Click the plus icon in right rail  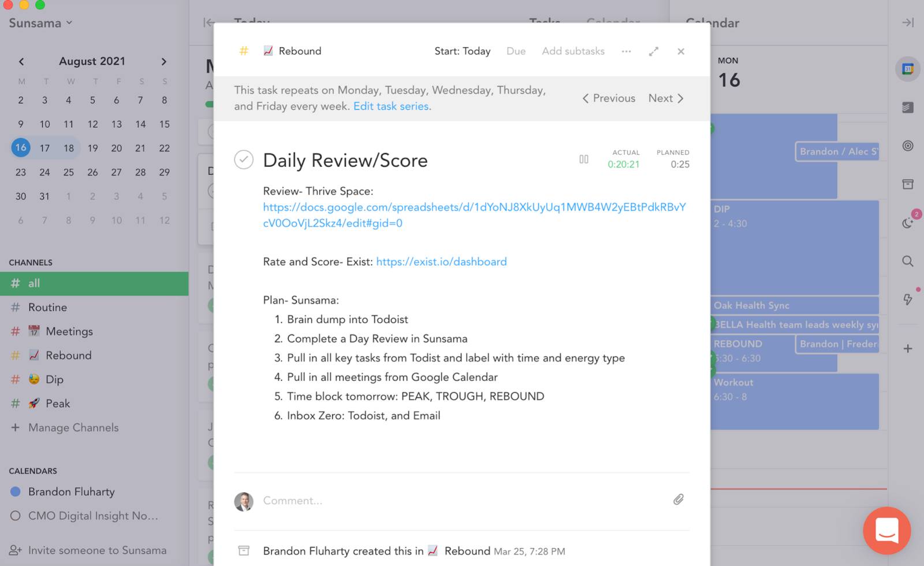[908, 349]
